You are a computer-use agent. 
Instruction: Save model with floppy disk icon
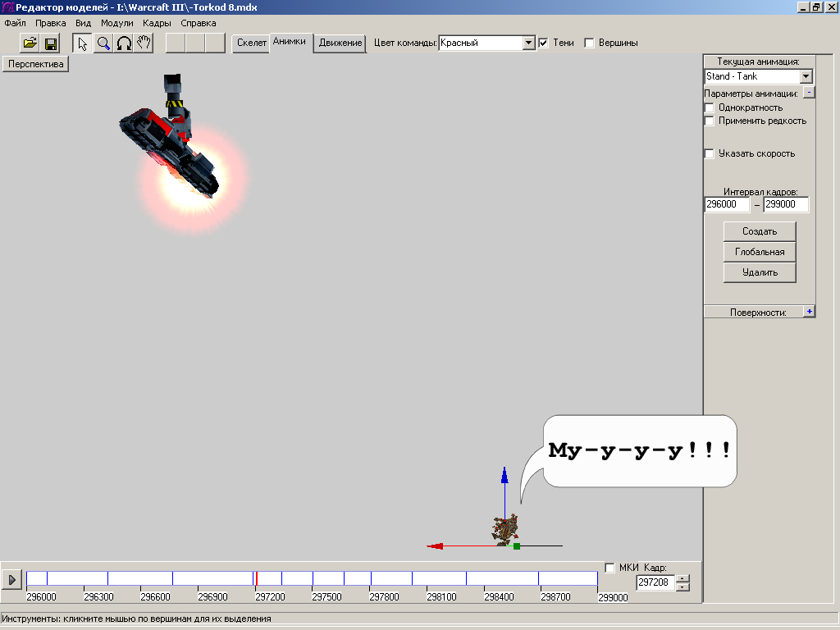(51, 43)
